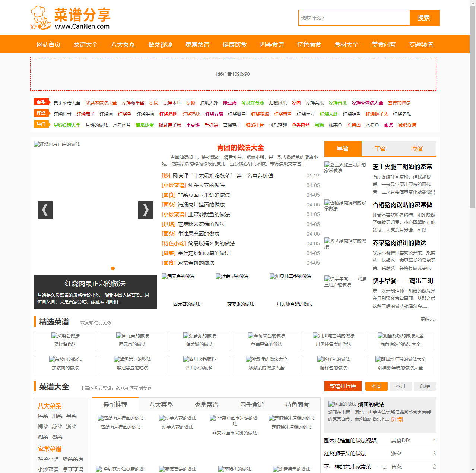Go to previous carousel slide

(45, 210)
